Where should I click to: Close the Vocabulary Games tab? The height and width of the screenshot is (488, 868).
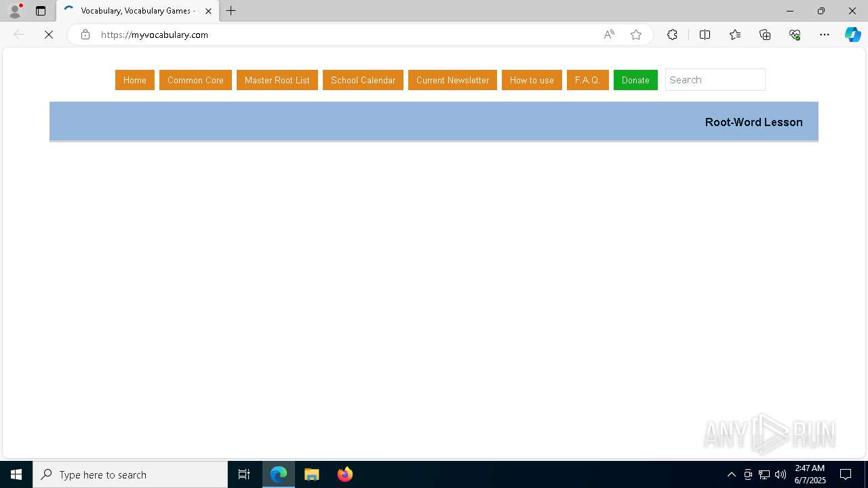(x=208, y=11)
